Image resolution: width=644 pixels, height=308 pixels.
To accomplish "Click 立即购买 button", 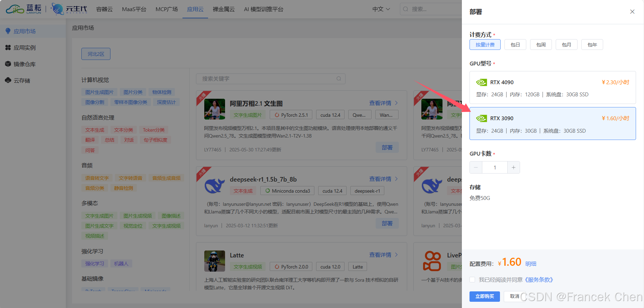I will (485, 297).
